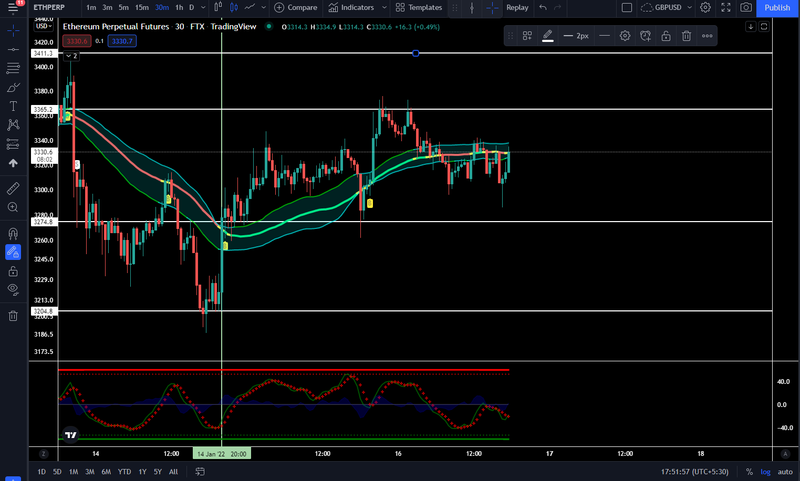
Task: Toggle hide all drawings eye icon
Action: point(13,290)
